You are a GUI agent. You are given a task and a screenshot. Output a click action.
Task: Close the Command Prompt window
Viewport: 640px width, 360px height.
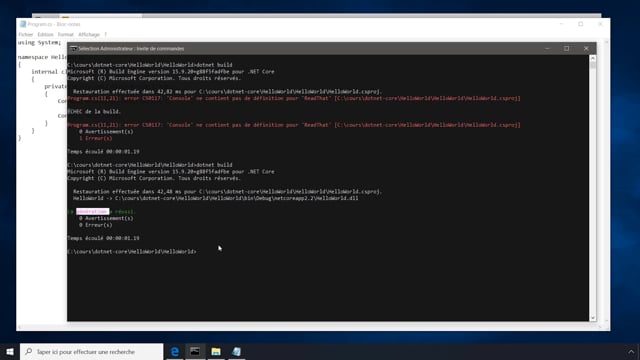(x=586, y=49)
